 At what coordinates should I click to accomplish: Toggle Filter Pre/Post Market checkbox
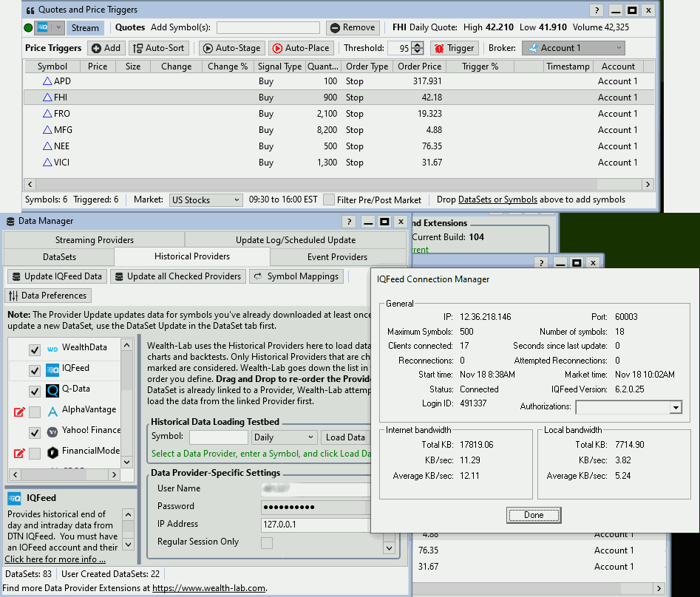329,199
